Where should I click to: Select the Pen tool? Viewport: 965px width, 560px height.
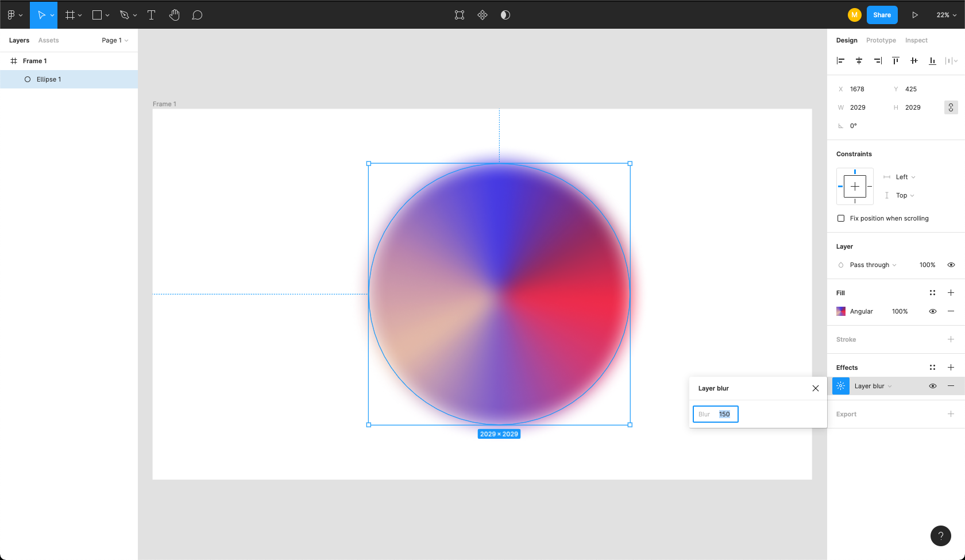pyautogui.click(x=125, y=15)
